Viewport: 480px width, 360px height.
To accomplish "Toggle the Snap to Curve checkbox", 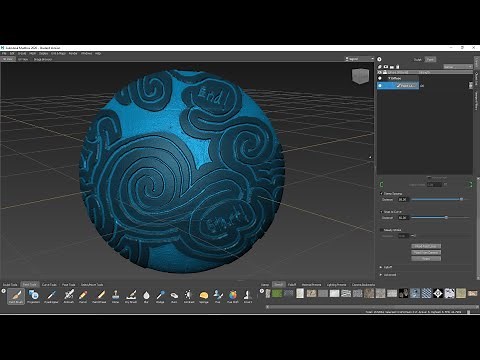I will pos(381,212).
